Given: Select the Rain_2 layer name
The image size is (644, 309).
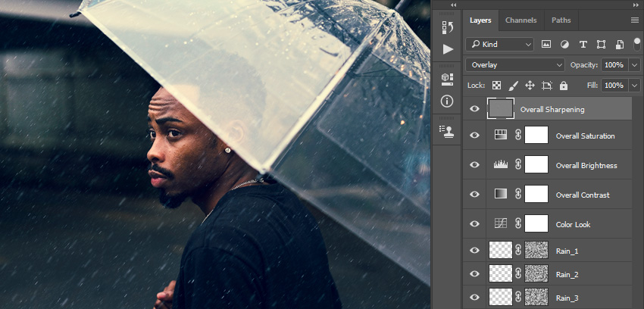Looking at the screenshot, I should (x=567, y=274).
